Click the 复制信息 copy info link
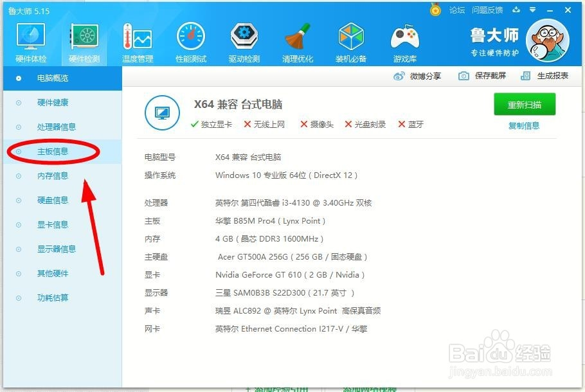This screenshot has height=392, width=585. [x=524, y=126]
